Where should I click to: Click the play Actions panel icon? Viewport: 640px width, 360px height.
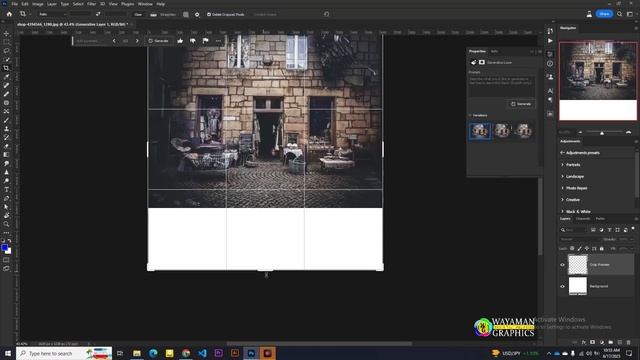tap(550, 41)
